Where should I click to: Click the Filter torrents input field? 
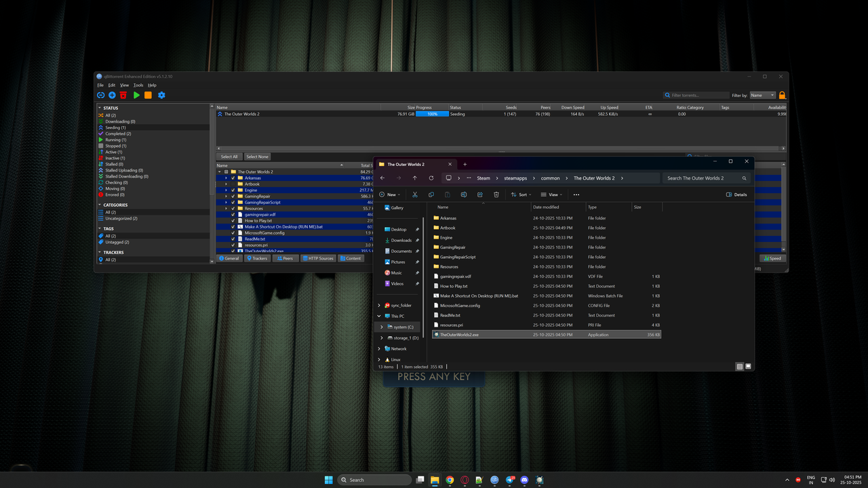point(696,96)
